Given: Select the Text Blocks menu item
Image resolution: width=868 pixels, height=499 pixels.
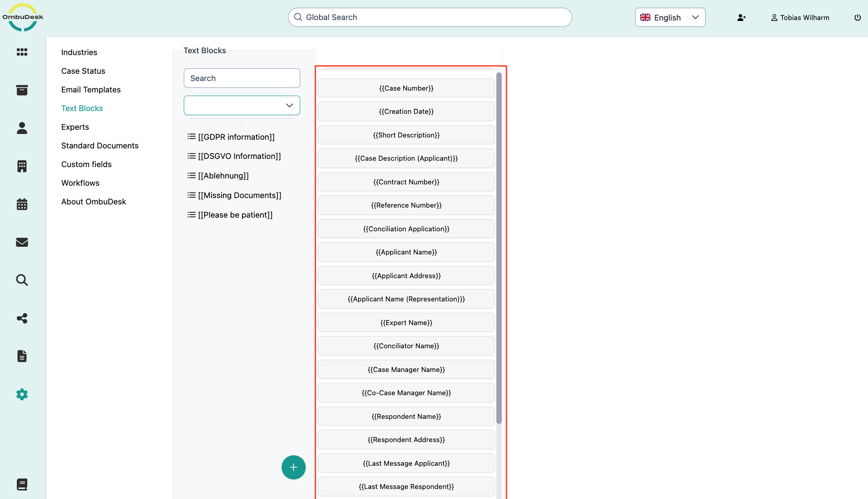Looking at the screenshot, I should coord(82,108).
